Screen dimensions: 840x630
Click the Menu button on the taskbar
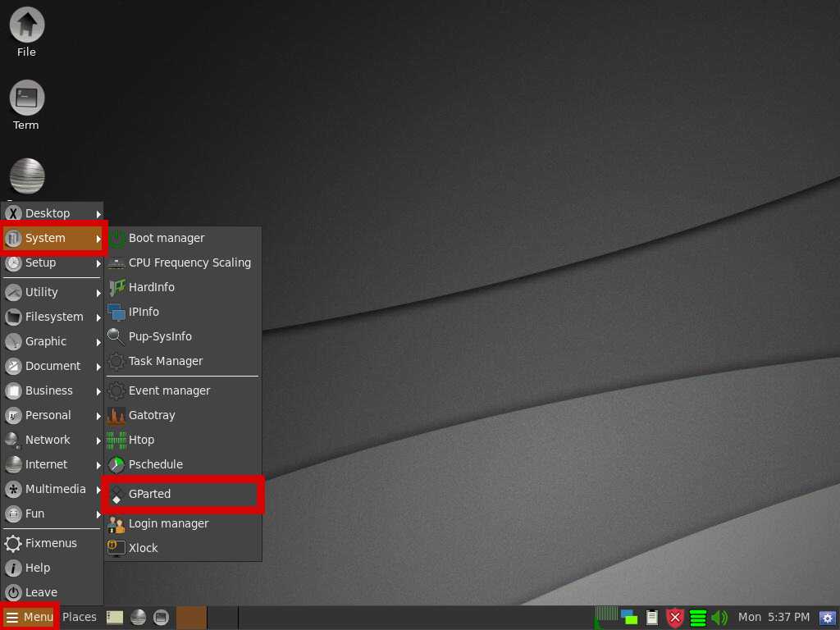coord(30,617)
